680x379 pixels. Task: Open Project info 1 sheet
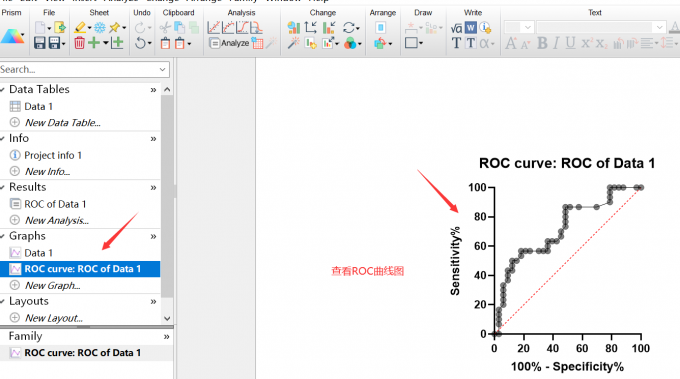point(53,155)
